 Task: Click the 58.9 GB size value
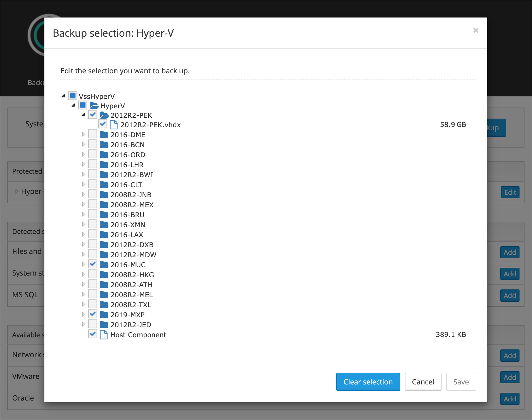tap(453, 124)
